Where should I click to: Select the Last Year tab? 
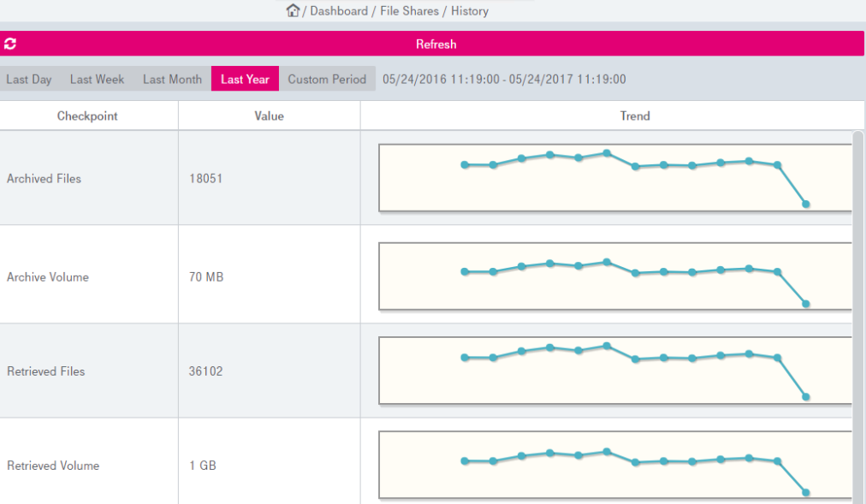click(245, 80)
